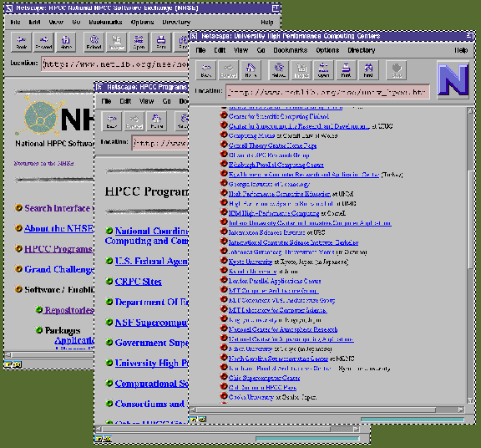The image size is (481, 448).
Task: Open the U.S. Federal Agencies link in the HPCC Programs window
Action: [x=151, y=261]
